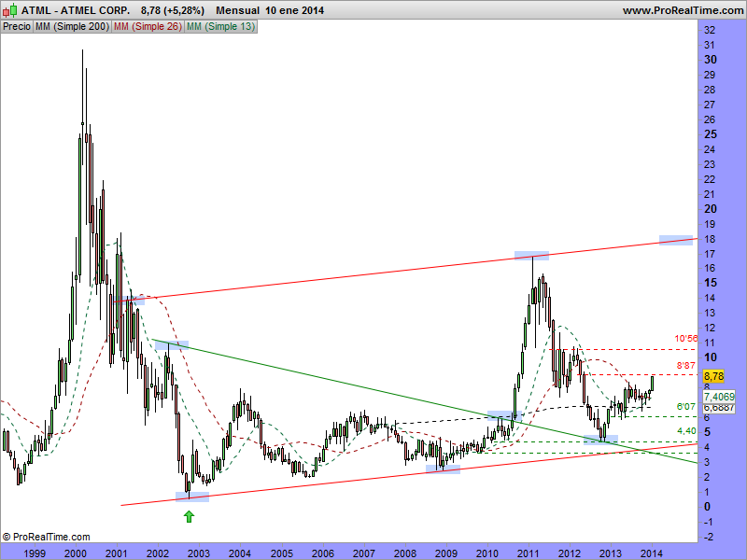This screenshot has width=747, height=560.
Task: Click year 2007 on the time axis
Action: (x=364, y=553)
